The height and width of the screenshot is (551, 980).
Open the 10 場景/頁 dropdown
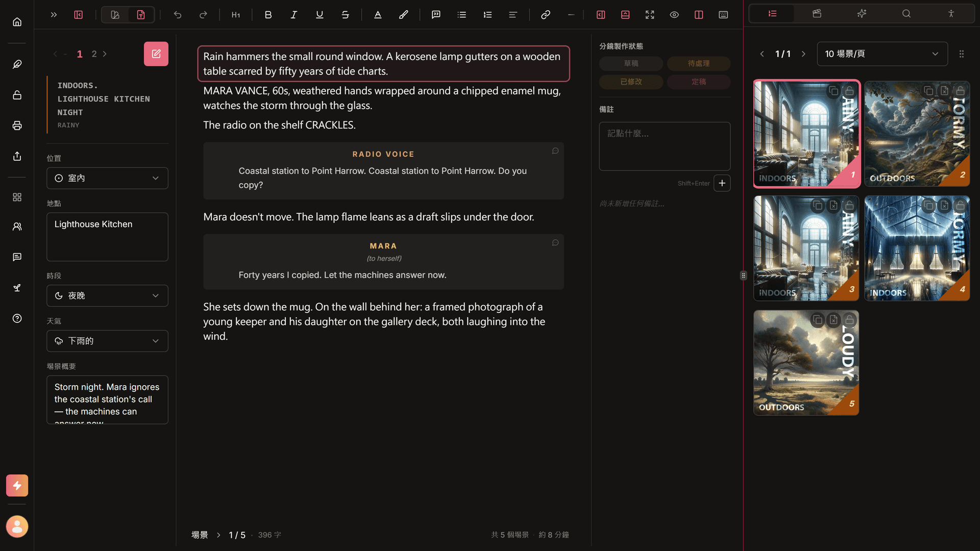tap(882, 54)
